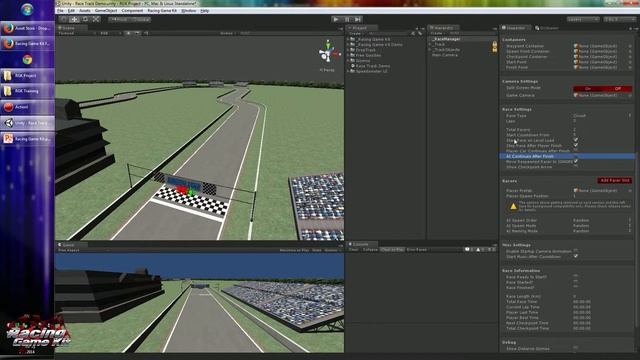Select the Rotate tool in Unity toolbar

coord(85,19)
